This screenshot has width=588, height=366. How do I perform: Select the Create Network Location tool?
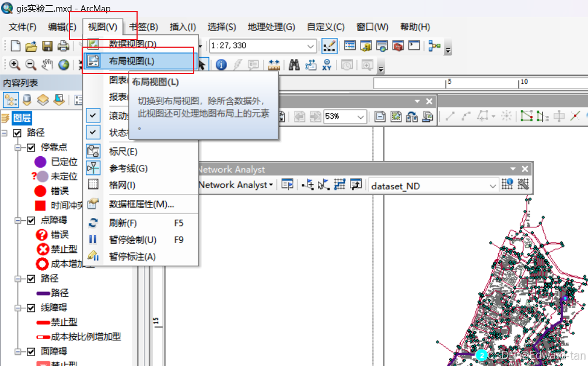pyautogui.click(x=307, y=184)
